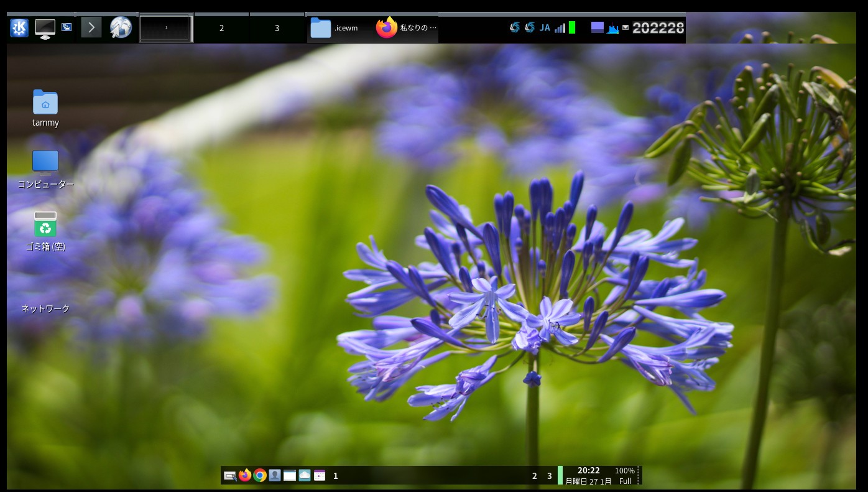
Task: Click the network signal strength icon
Action: [560, 27]
